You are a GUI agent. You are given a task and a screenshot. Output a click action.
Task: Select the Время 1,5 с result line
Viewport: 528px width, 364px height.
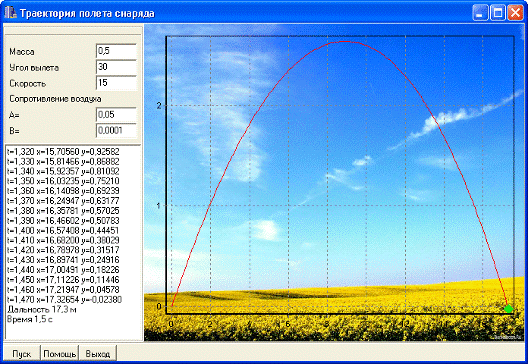click(x=30, y=319)
